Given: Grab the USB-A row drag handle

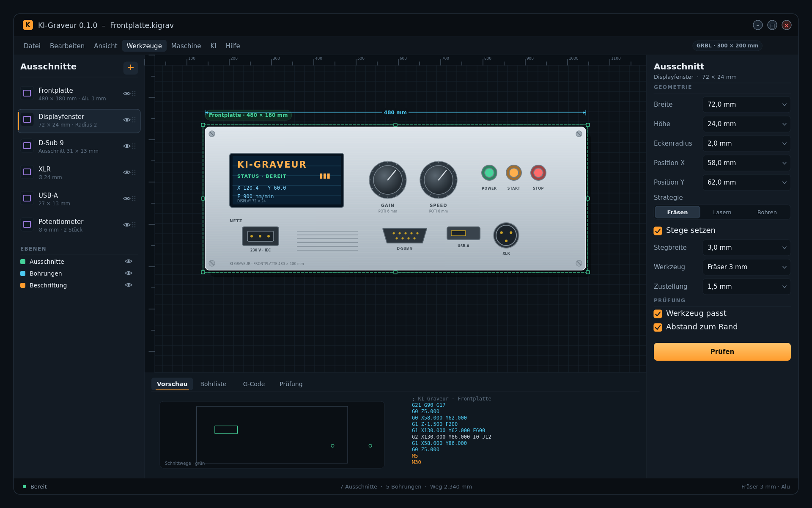Looking at the screenshot, I should coord(134,199).
